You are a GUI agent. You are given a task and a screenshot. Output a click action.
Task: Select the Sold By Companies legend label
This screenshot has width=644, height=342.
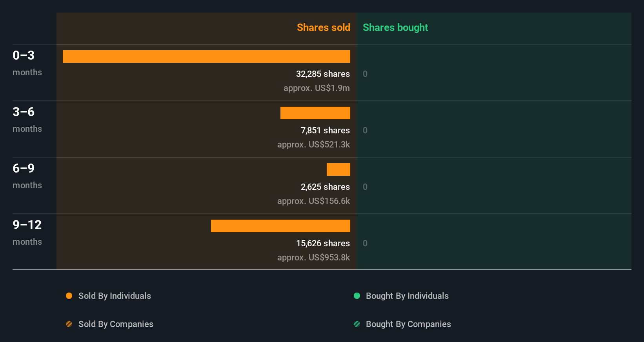point(116,324)
